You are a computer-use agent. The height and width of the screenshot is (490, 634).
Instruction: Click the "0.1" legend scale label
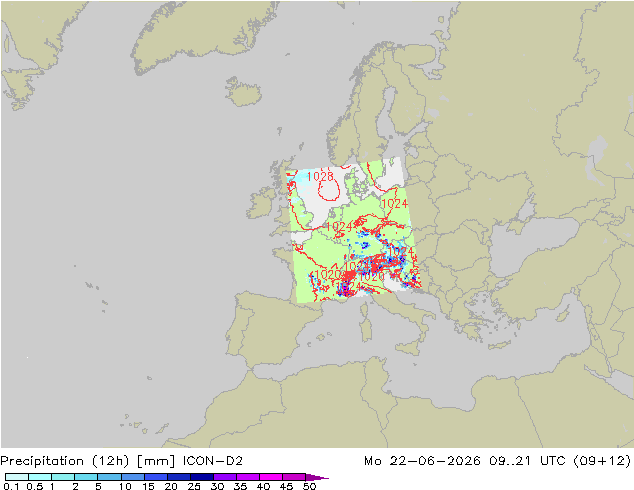11,486
